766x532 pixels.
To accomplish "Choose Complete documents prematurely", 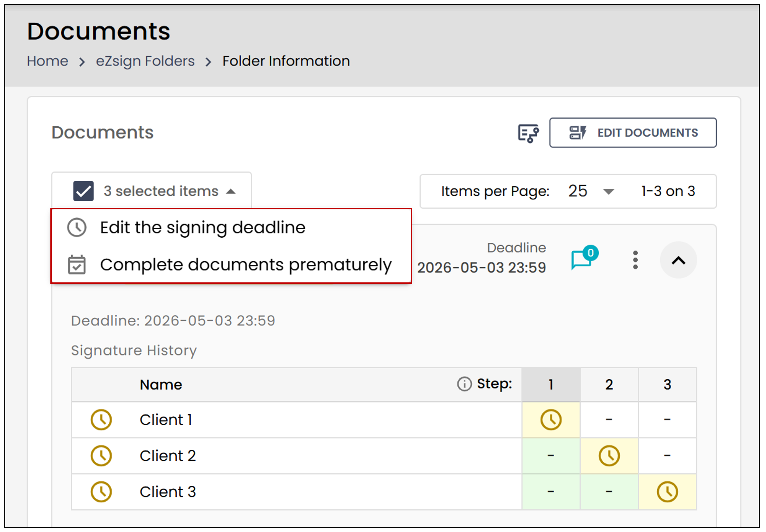I will click(246, 265).
